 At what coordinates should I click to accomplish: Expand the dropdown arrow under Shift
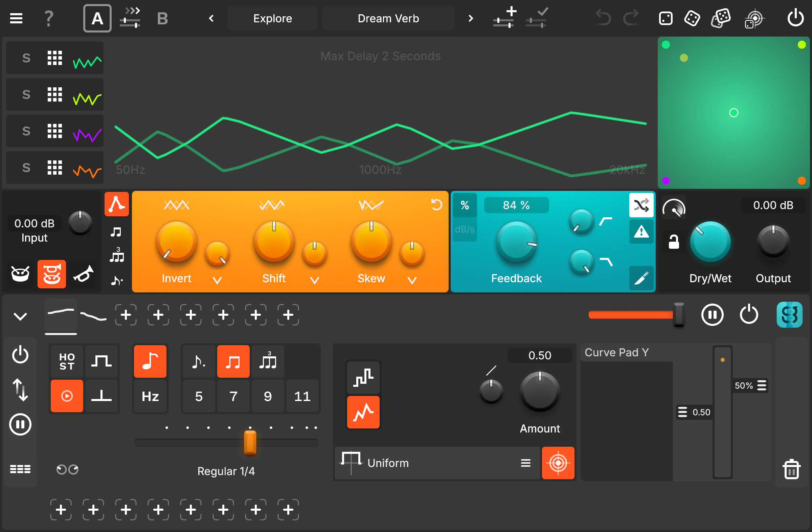314,281
